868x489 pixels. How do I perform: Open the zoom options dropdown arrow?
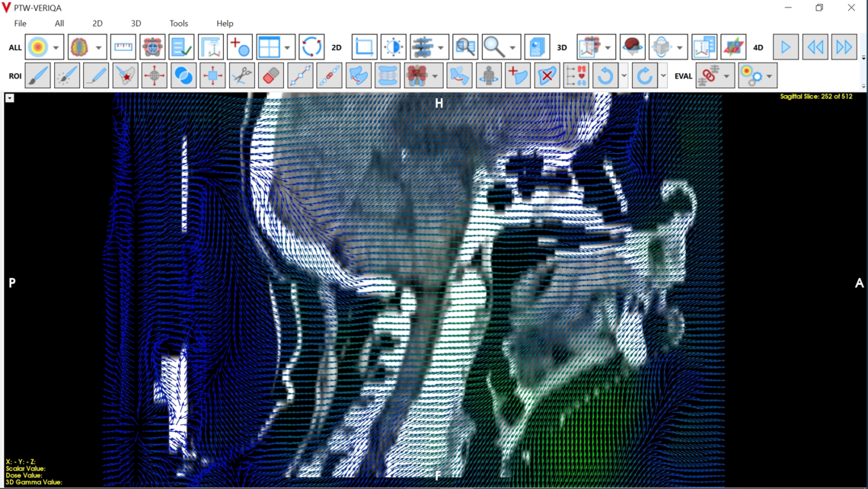(x=511, y=46)
